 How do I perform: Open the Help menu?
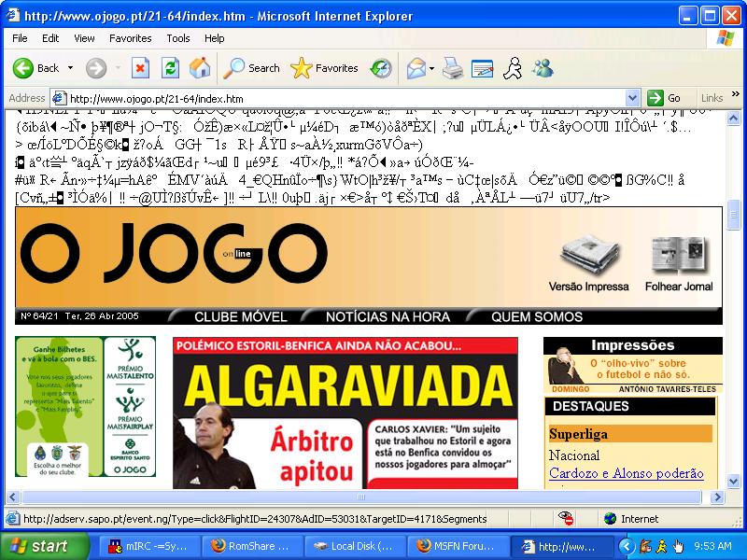coord(215,38)
